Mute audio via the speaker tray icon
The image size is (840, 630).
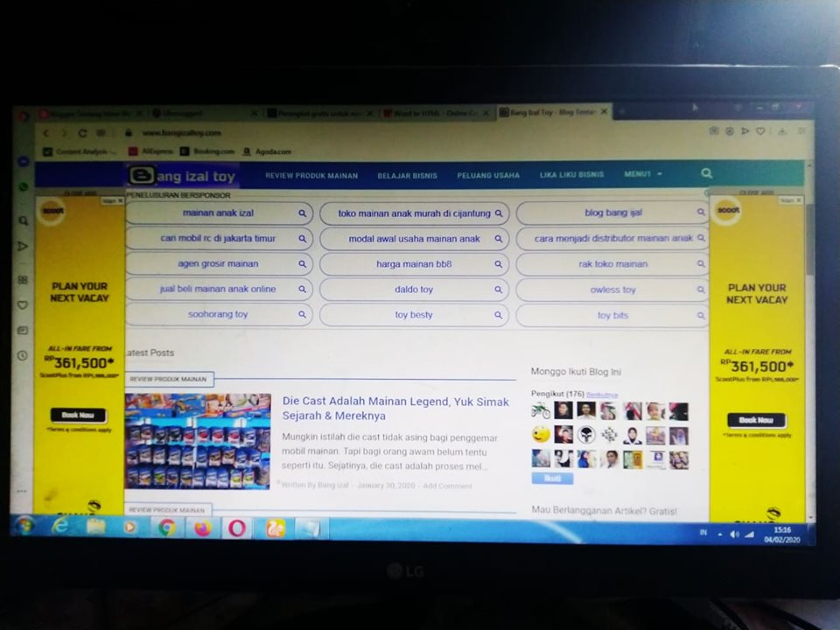tap(733, 534)
